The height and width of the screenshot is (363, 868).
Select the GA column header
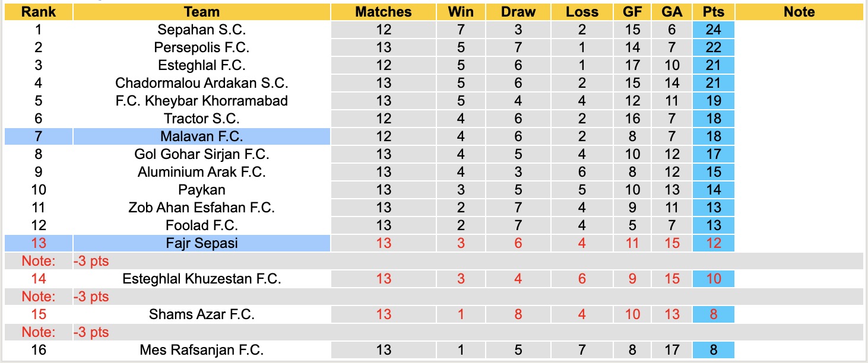pyautogui.click(x=672, y=12)
